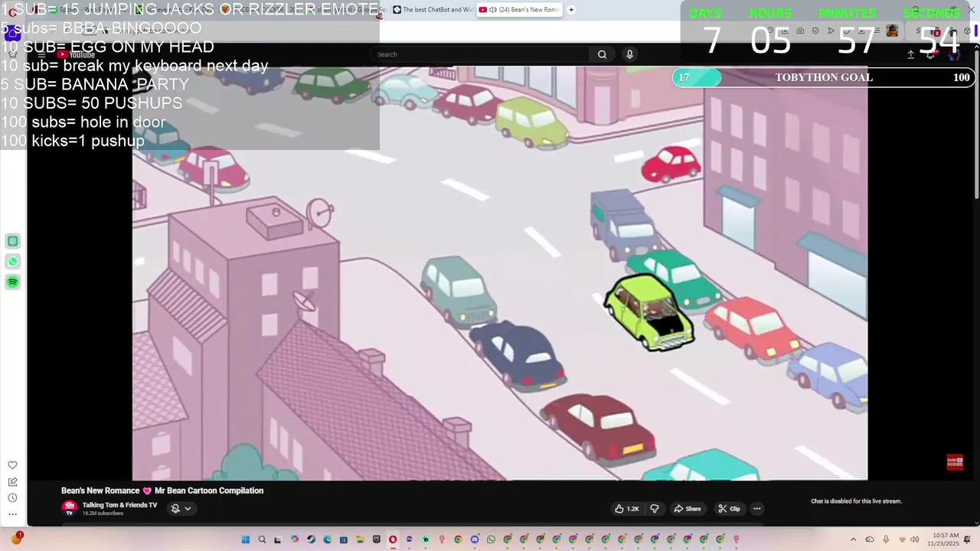980x551 pixels.
Task: Open Discord from the taskbar
Action: pos(475,540)
